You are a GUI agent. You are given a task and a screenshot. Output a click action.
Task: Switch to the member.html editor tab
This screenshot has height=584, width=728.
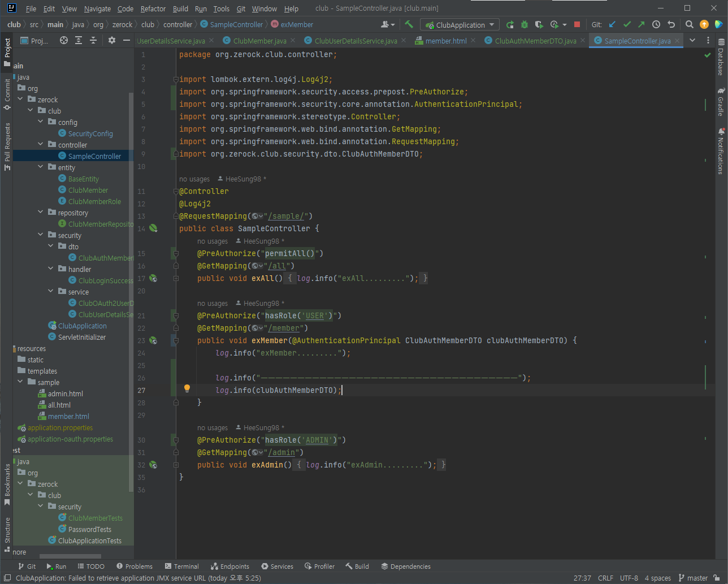point(445,41)
